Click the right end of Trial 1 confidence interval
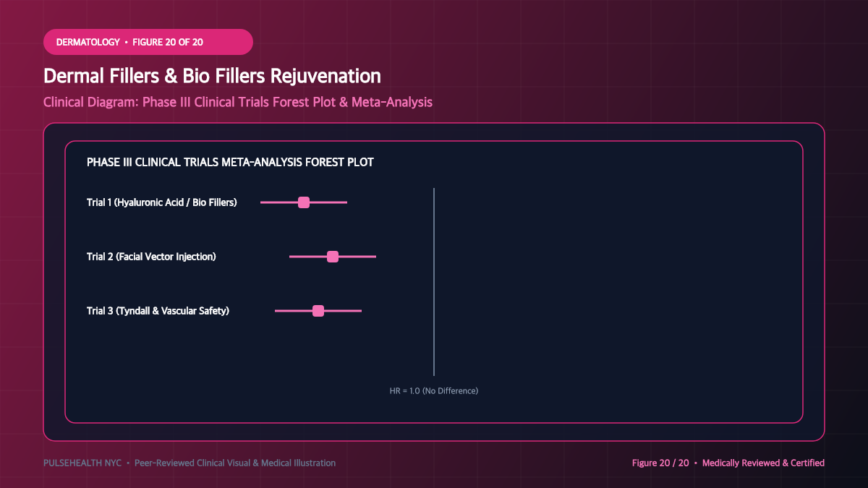 coord(346,202)
